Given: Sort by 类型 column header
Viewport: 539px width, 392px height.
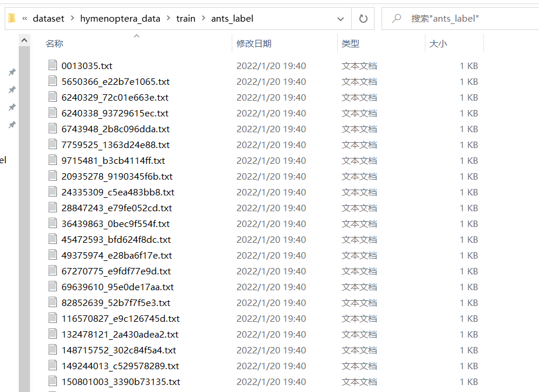Looking at the screenshot, I should (x=351, y=44).
